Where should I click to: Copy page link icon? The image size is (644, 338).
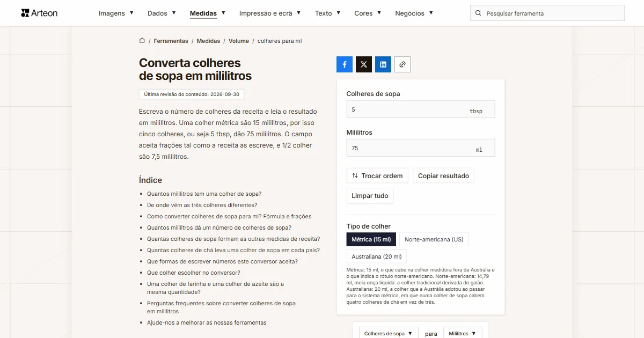point(402,64)
